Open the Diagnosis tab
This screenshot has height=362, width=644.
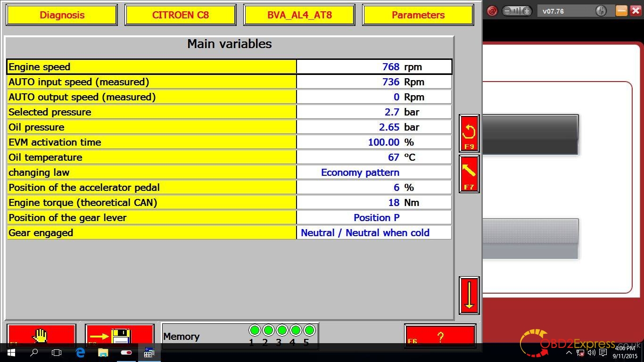[x=62, y=15]
